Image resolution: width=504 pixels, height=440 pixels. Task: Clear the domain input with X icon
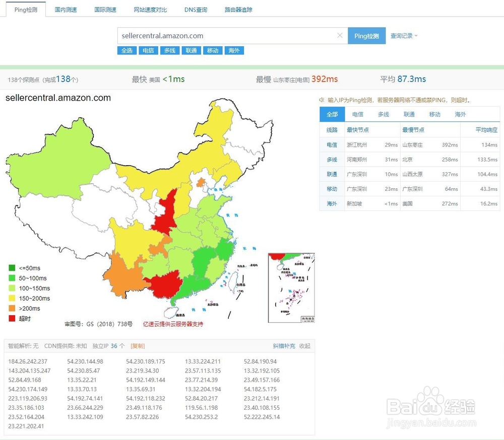click(x=340, y=35)
